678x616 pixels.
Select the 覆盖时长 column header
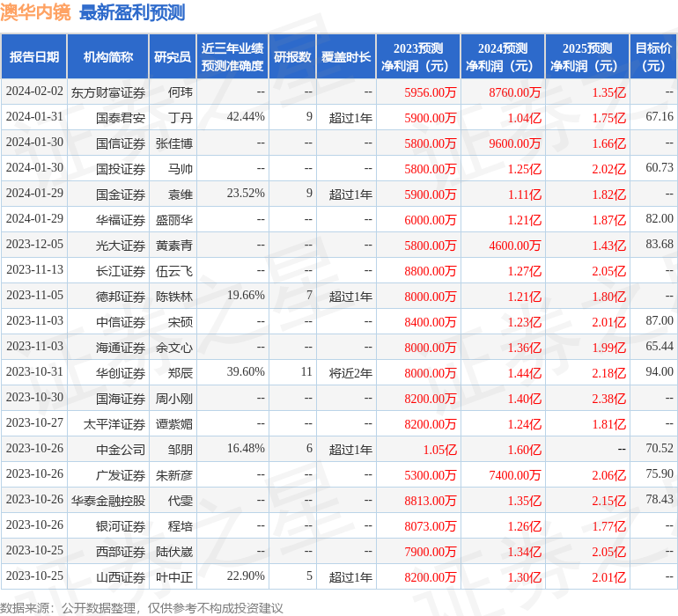point(346,56)
